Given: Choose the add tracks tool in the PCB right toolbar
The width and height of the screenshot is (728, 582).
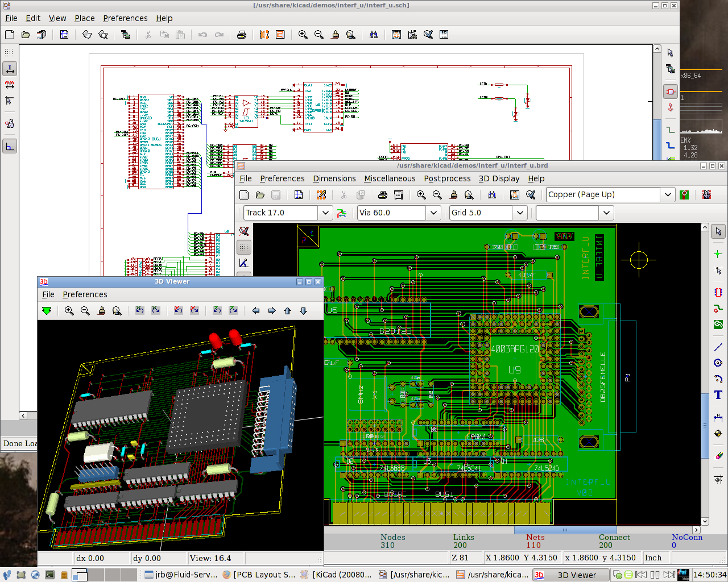Looking at the screenshot, I should pyautogui.click(x=718, y=309).
